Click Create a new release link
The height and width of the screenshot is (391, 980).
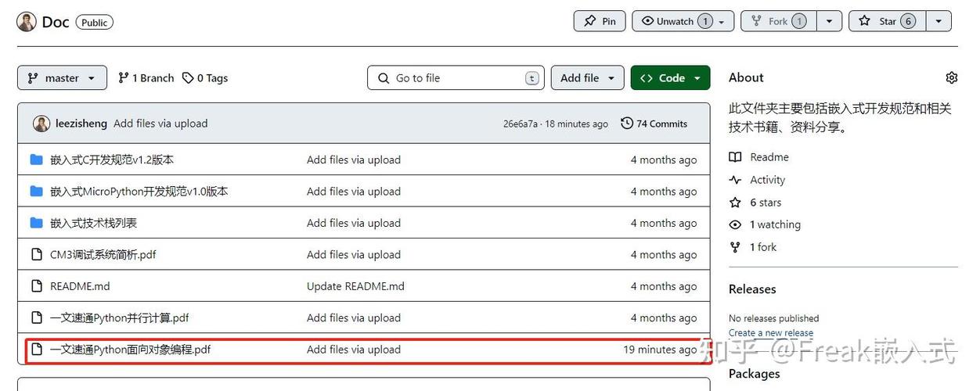(770, 333)
